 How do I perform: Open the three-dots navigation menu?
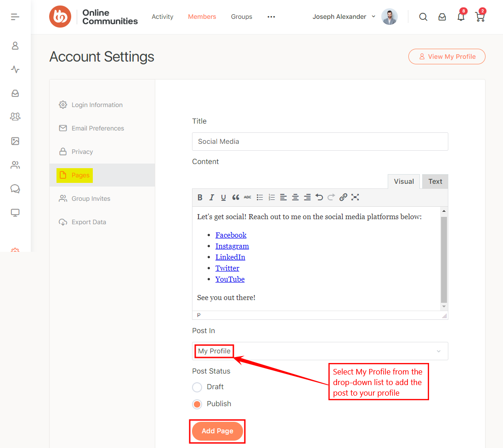tap(271, 17)
